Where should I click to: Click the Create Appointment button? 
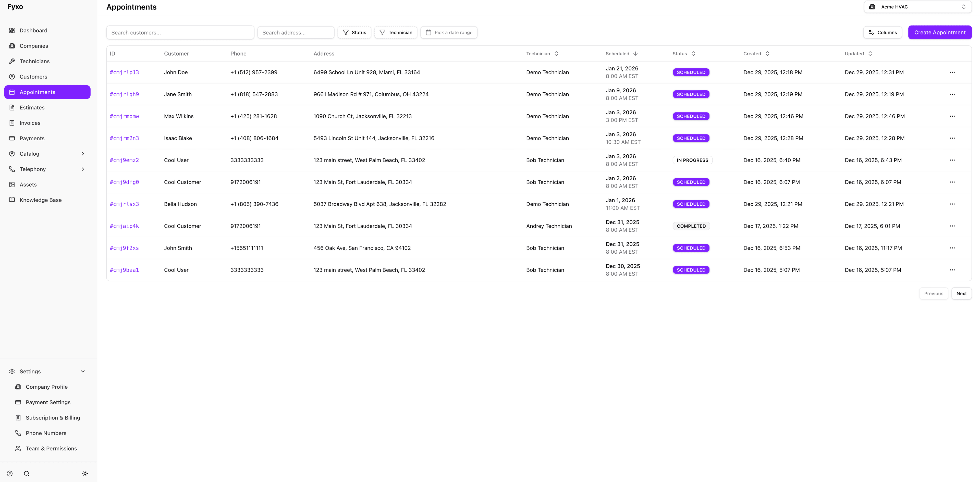tap(940, 32)
